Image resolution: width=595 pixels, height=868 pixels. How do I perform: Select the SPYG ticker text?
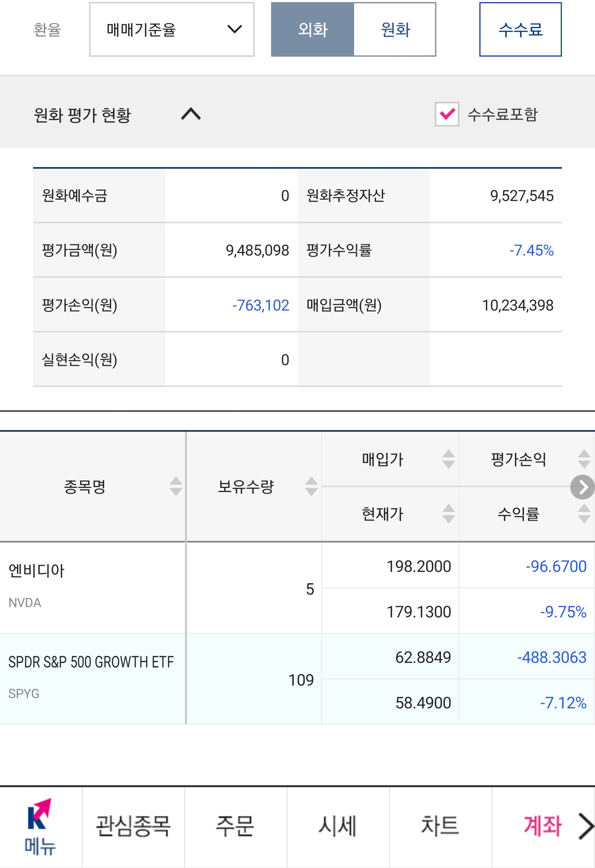coord(24,693)
